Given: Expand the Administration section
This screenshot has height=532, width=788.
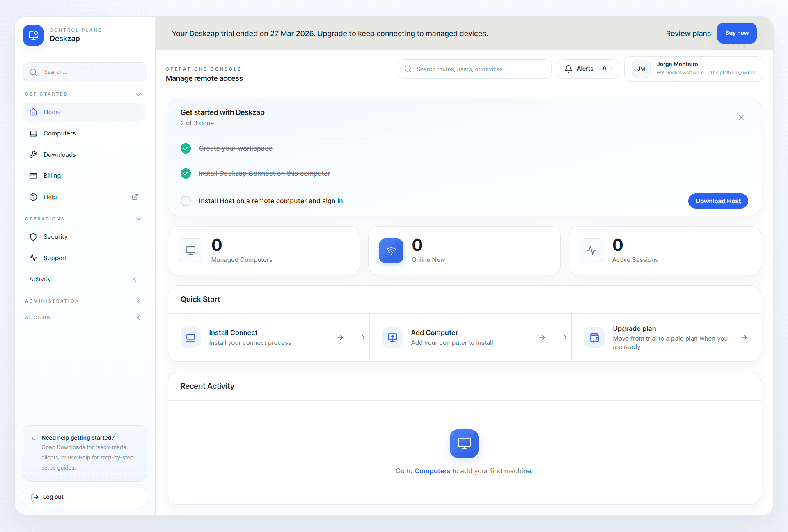Looking at the screenshot, I should (139, 301).
